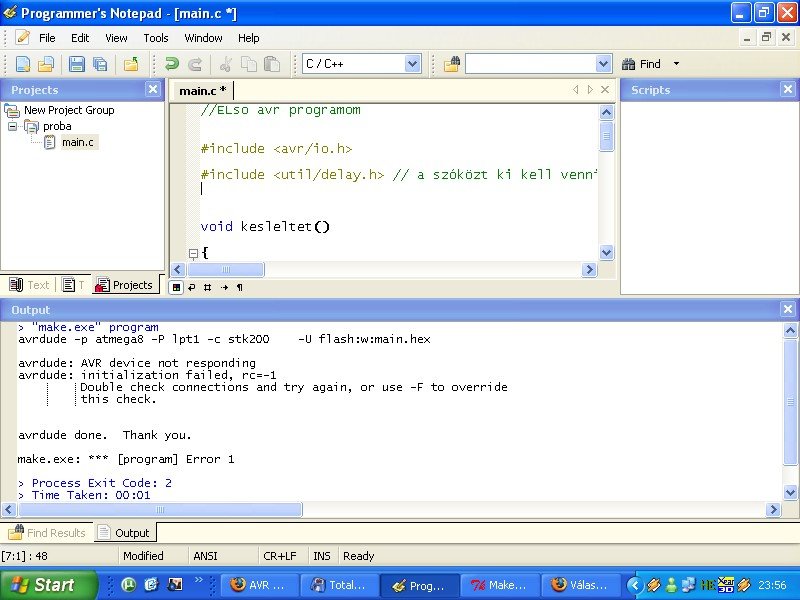The height and width of the screenshot is (600, 800).
Task: Click the Find in Files binoculars folder icon
Action: [x=452, y=64]
